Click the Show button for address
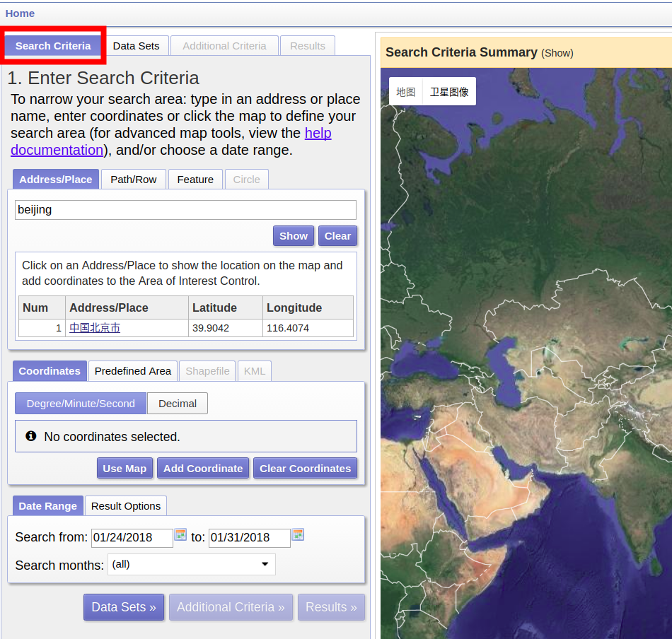This screenshot has height=639, width=672. [294, 236]
